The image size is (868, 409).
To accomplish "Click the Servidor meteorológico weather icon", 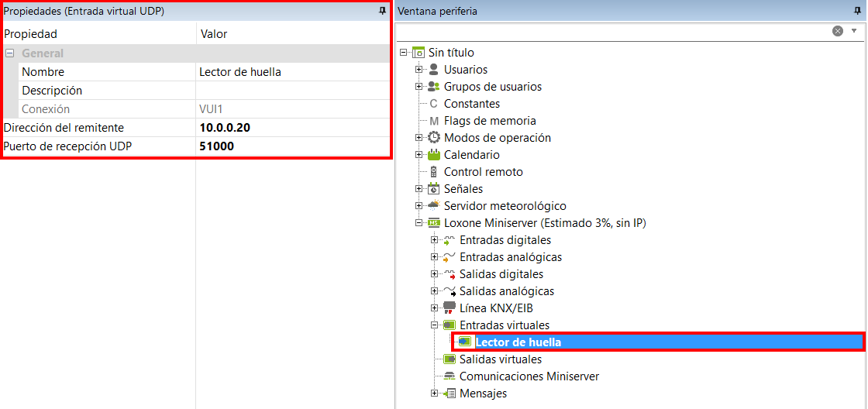I will tap(434, 206).
